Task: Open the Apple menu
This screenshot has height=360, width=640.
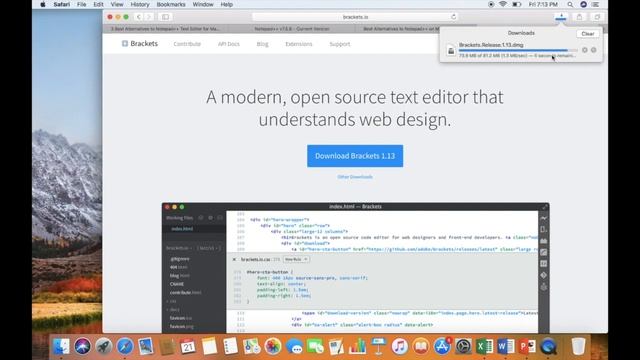Action: (43, 4)
